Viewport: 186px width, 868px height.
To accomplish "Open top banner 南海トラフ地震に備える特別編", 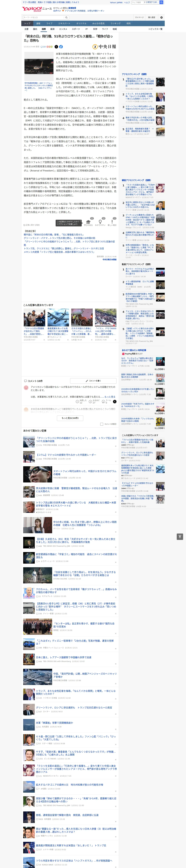I will [58, 2].
